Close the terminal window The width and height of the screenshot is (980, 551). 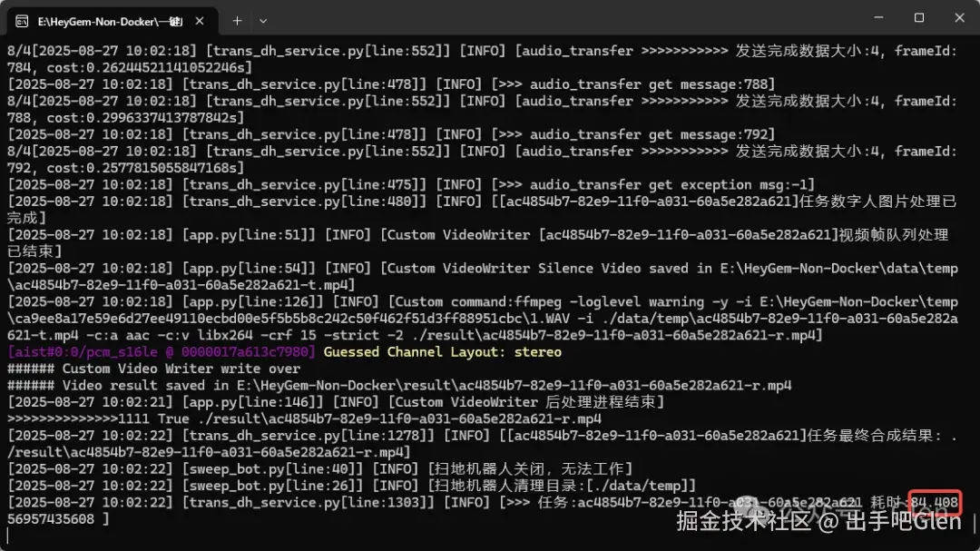959,17
